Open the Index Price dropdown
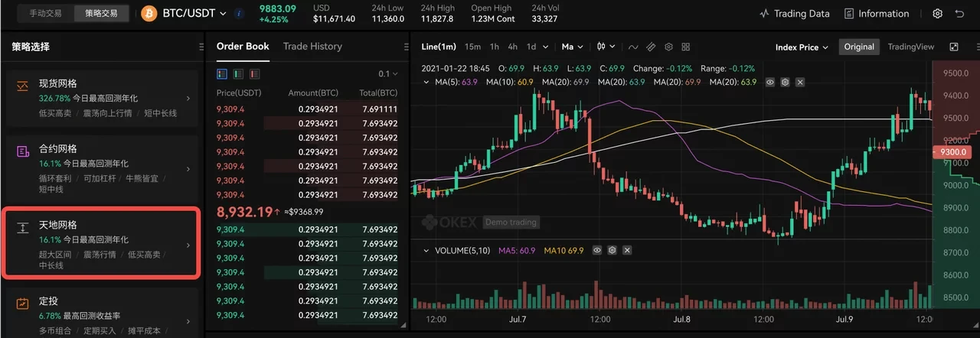 click(802, 47)
